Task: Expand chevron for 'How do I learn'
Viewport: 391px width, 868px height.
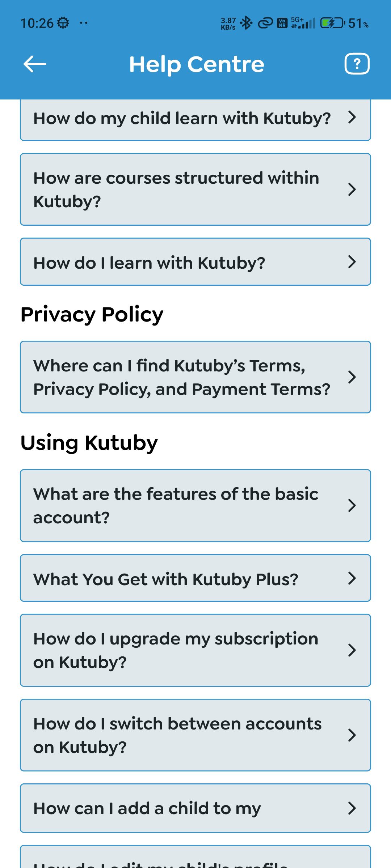Action: (352, 261)
